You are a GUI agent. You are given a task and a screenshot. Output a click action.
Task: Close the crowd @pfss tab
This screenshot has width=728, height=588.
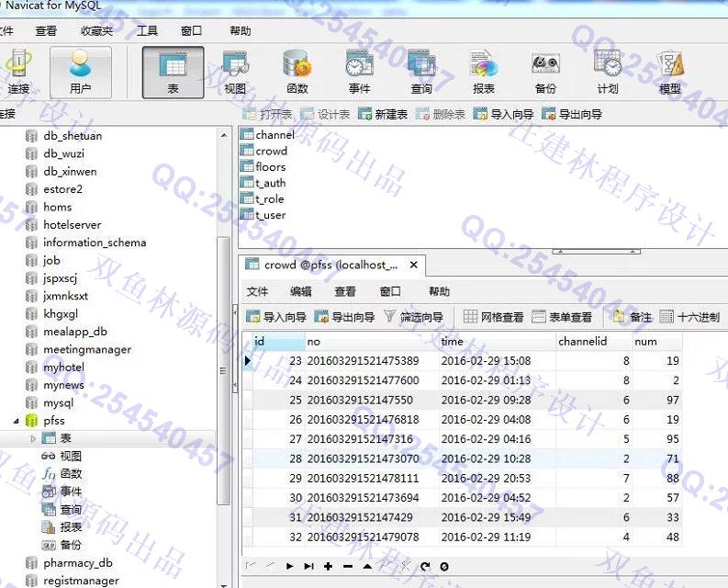point(414,265)
